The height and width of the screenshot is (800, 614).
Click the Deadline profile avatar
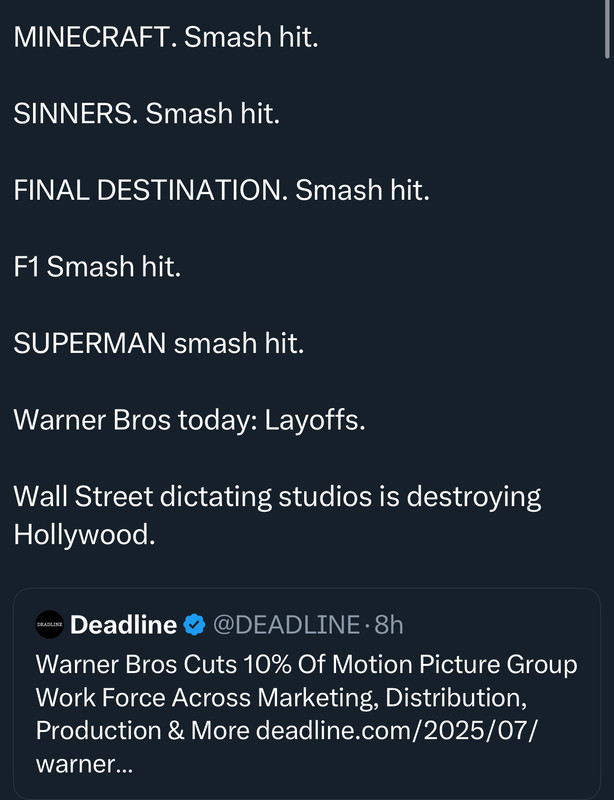tap(50, 624)
